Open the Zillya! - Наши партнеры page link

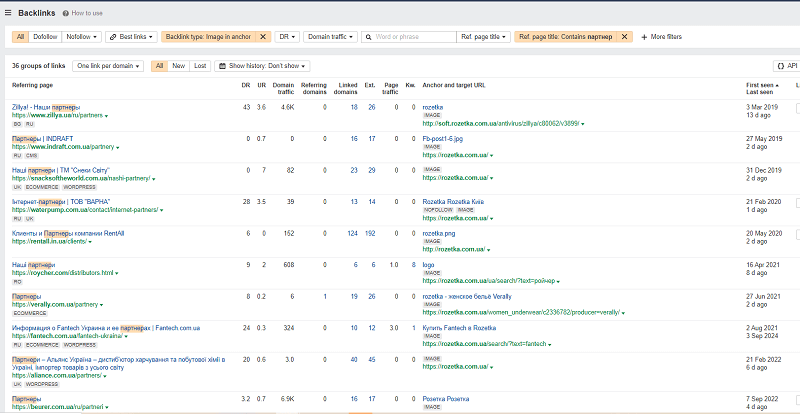pos(46,107)
